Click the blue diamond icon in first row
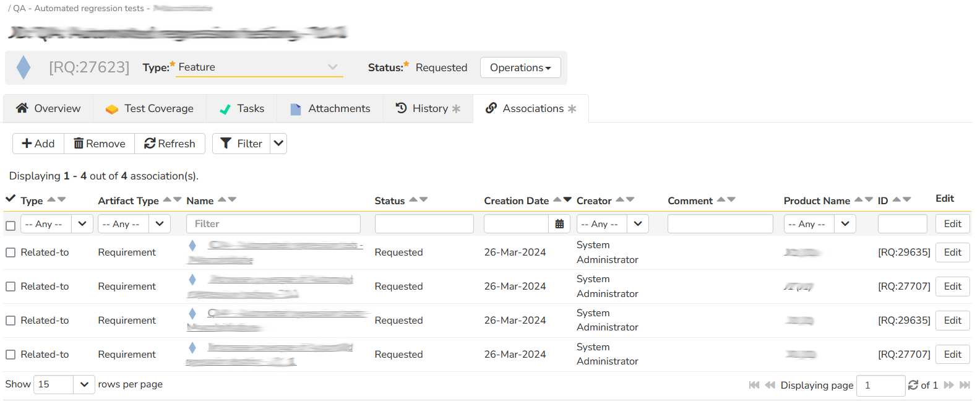This screenshot has height=401, width=980. pyautogui.click(x=192, y=246)
